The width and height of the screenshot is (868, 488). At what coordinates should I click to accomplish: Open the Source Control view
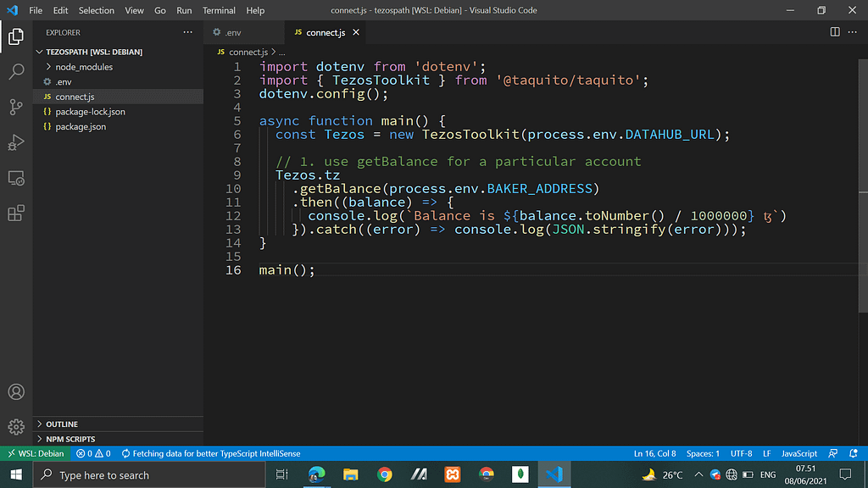pyautogui.click(x=16, y=107)
